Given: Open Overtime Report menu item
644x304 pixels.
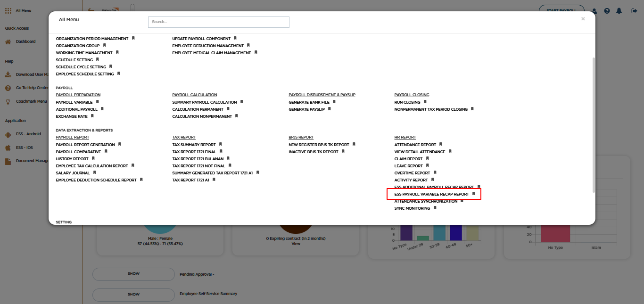Looking at the screenshot, I should pos(413,173).
